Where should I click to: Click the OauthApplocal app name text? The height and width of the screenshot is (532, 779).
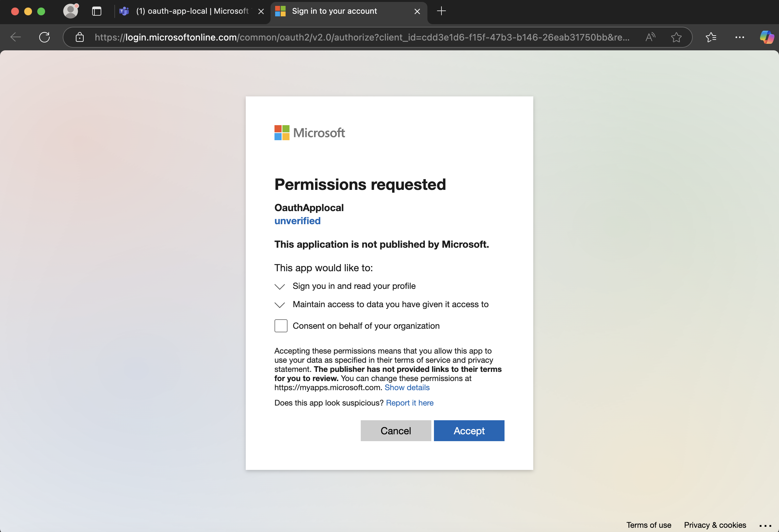[309, 208]
